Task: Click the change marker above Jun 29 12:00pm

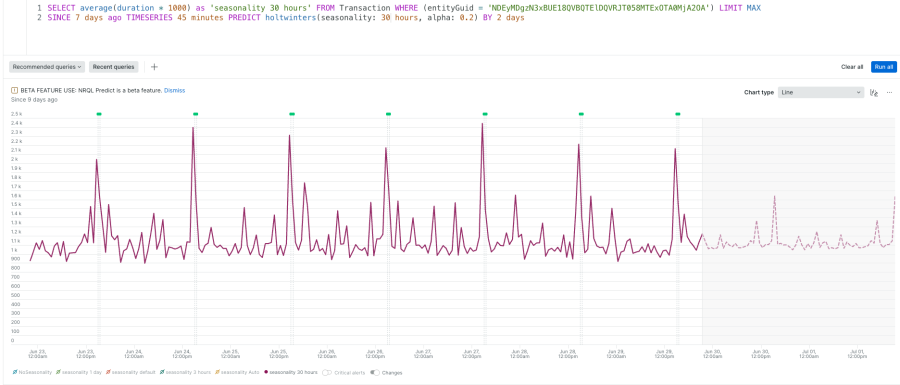Action: pyautogui.click(x=677, y=114)
